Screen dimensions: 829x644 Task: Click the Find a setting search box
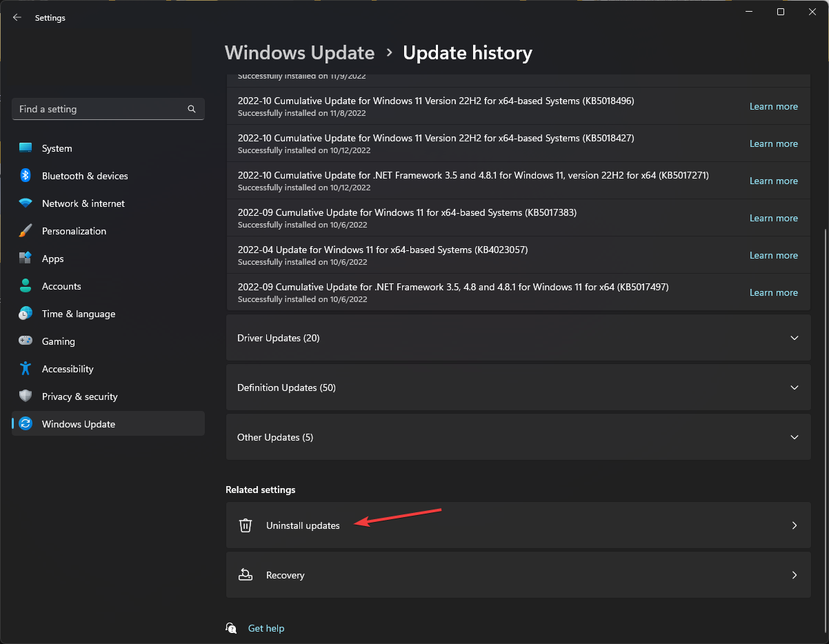[x=100, y=109]
